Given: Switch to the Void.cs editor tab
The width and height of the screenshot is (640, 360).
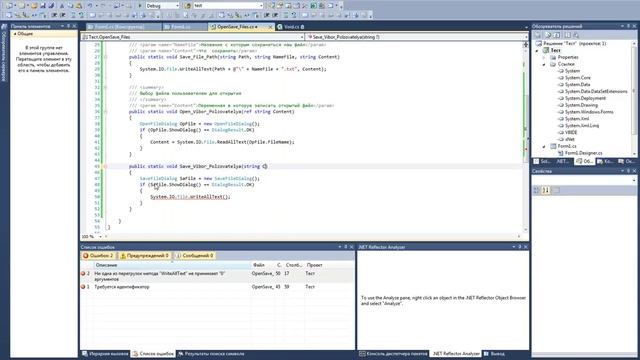Looking at the screenshot, I should coord(291,27).
